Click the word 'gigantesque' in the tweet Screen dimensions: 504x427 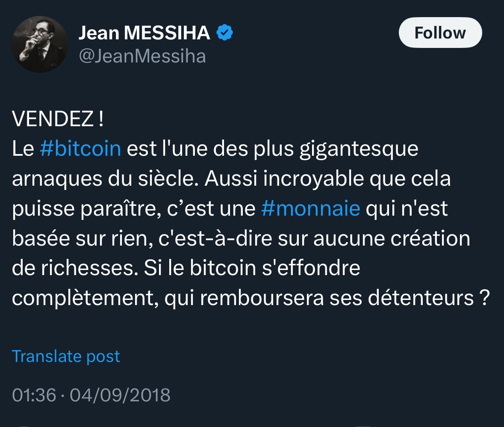(357, 149)
